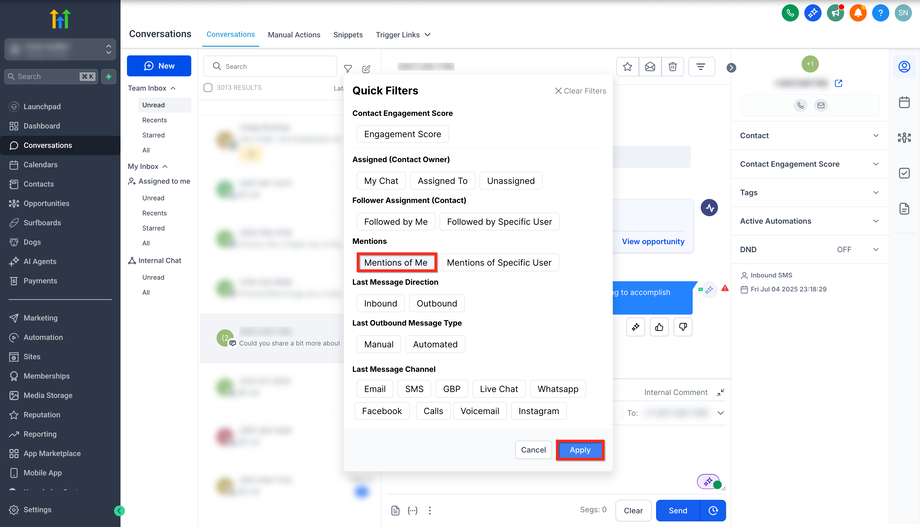Open message filter lines icon in conversation toolbar
The width and height of the screenshot is (920, 527).
701,67
